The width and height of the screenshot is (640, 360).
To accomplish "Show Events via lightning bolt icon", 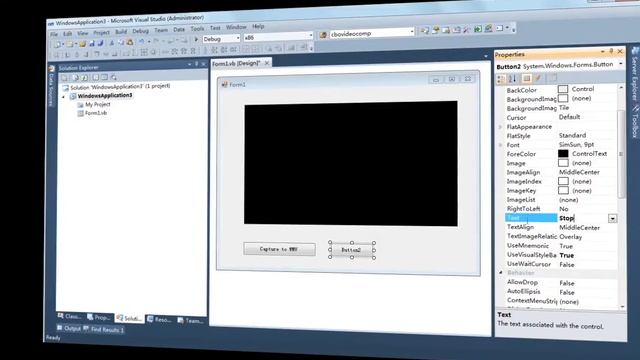I will (x=538, y=78).
